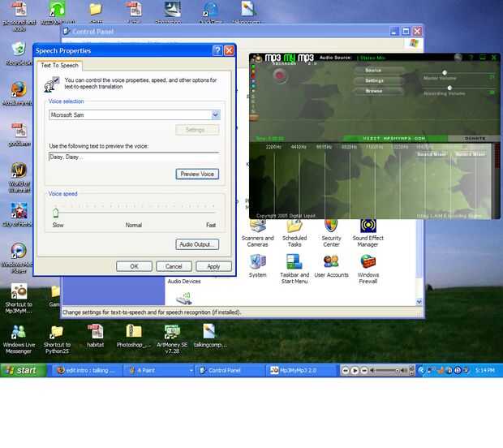Click the play button on the taskbar player

(x=355, y=371)
